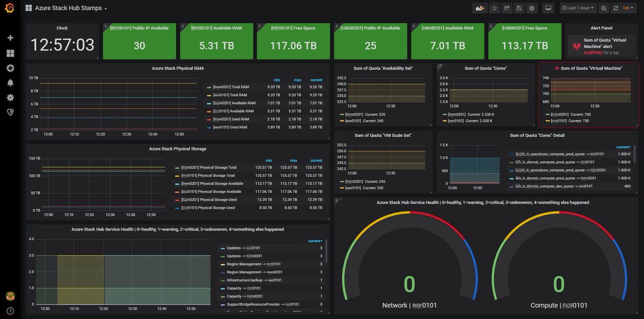Open Dashboards icon in sidebar
The image size is (644, 319).
pos(10,53)
